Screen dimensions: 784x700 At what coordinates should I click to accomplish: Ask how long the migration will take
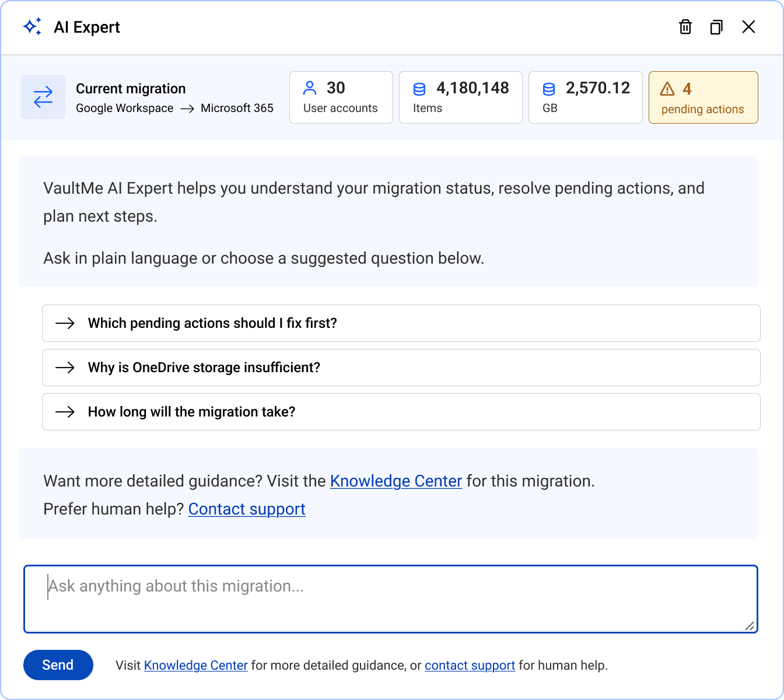pos(401,412)
